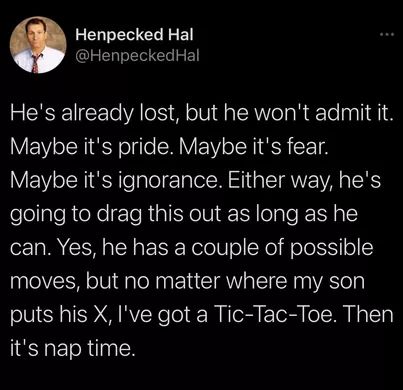Click the red tie in the avatar
Viewport: 403px width, 390px height.
click(x=35, y=64)
